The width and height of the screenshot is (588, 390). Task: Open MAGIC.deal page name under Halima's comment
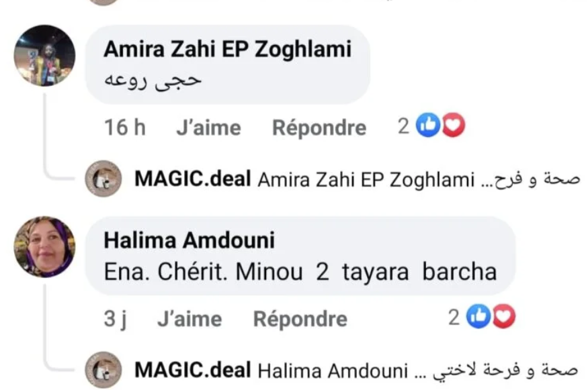click(193, 370)
